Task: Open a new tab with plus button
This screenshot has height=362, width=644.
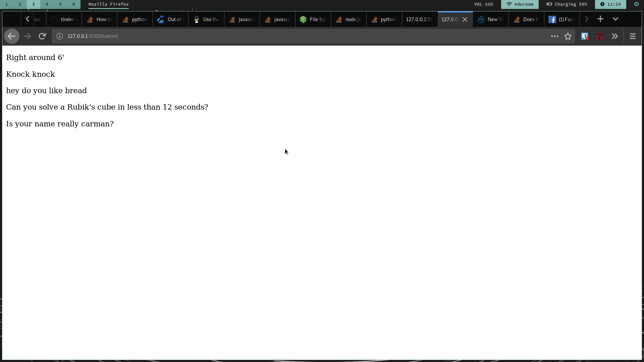Action: [600, 19]
